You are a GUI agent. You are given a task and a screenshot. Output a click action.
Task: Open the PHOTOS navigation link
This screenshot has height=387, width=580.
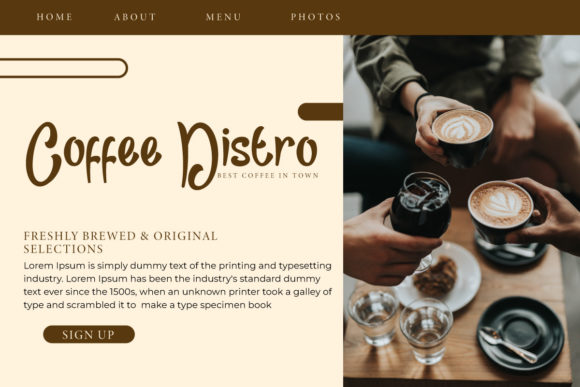click(316, 17)
